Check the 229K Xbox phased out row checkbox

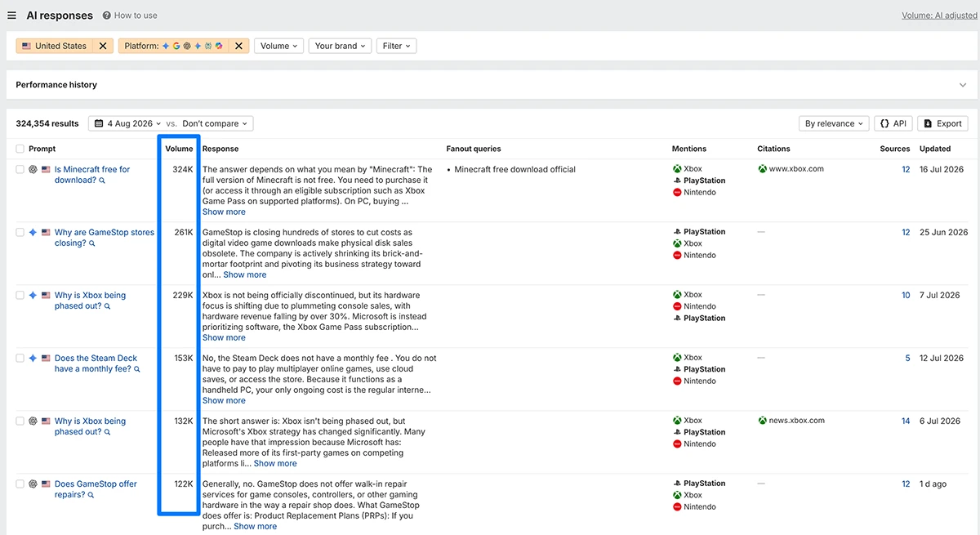pyautogui.click(x=20, y=296)
